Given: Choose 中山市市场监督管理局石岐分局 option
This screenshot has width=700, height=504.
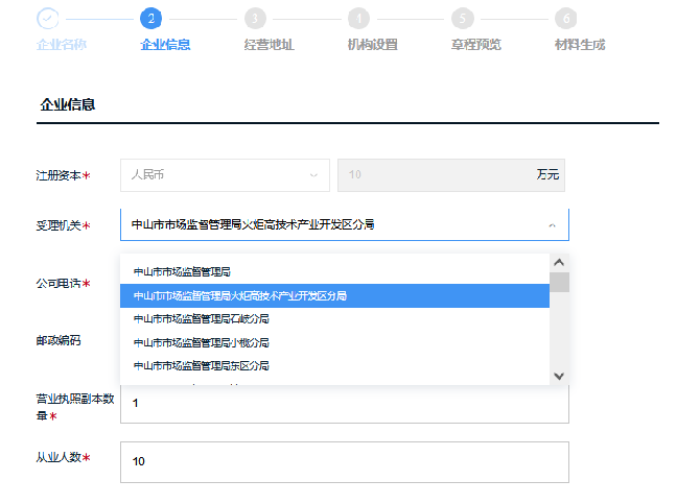Looking at the screenshot, I should click(x=334, y=319).
